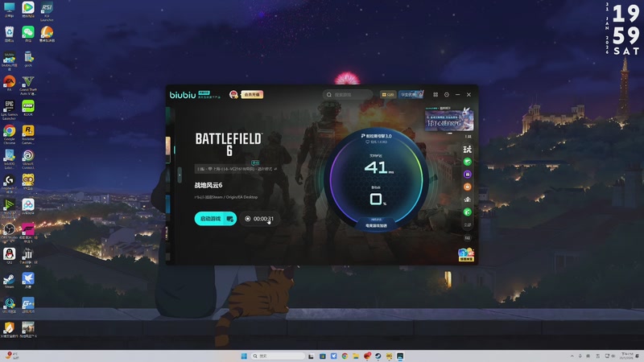Select the WeChat desktop icon
The width and height of the screenshot is (644, 362).
click(28, 34)
